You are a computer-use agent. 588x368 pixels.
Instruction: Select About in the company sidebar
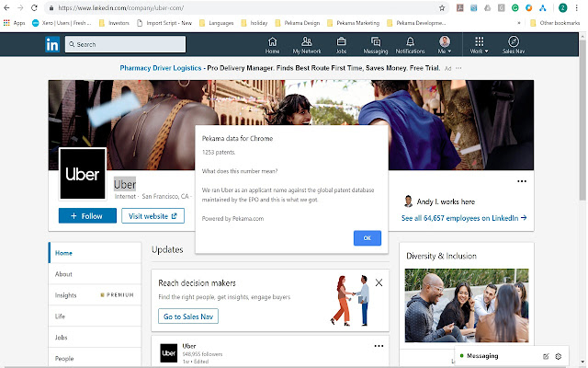click(95, 274)
